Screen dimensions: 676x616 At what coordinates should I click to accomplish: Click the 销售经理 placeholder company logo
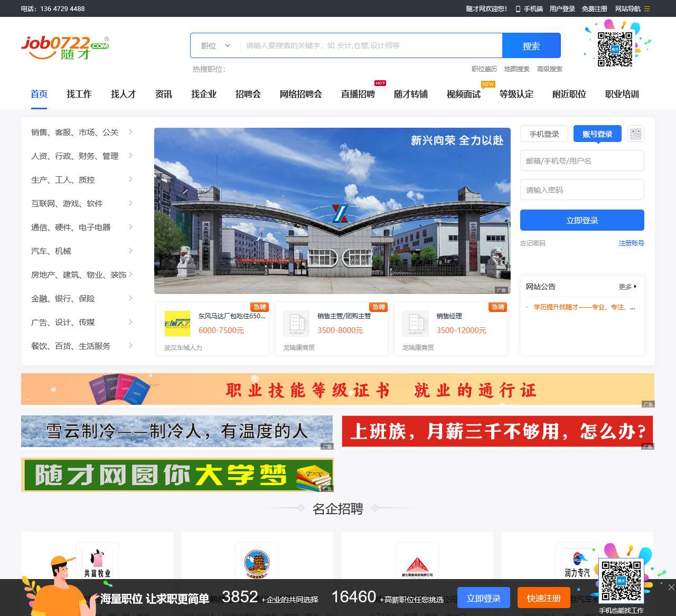pyautogui.click(x=416, y=324)
